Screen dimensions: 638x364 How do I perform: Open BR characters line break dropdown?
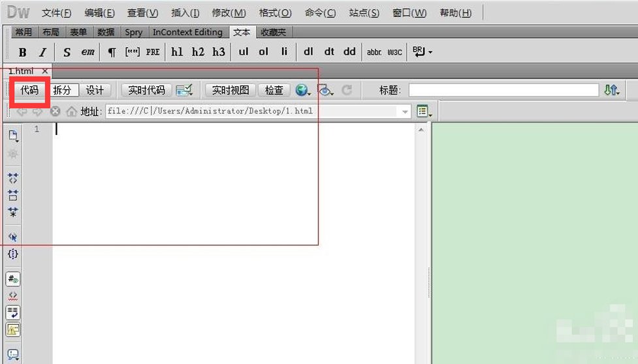[x=423, y=52]
